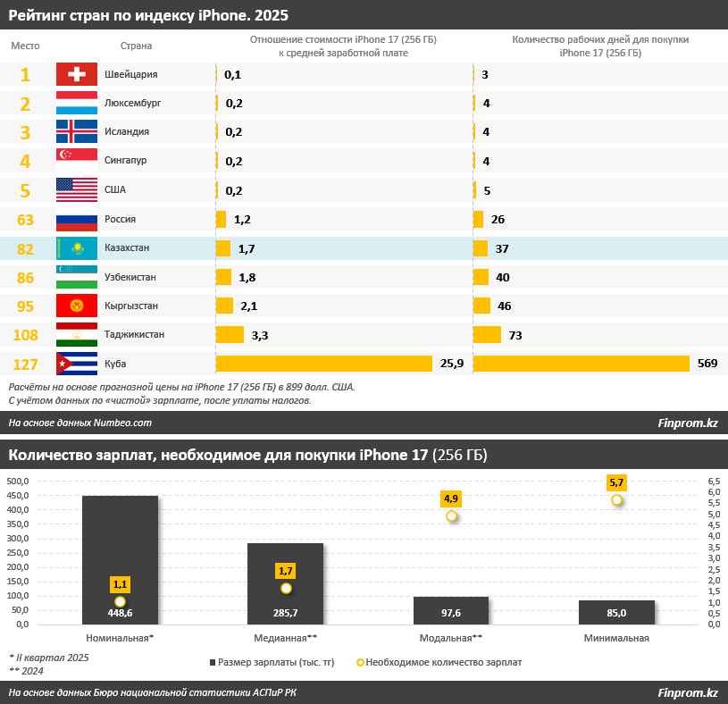Image resolution: width=728 pixels, height=704 pixels.
Task: Click the Номинальная salary bar 448,6
Action: 121,560
